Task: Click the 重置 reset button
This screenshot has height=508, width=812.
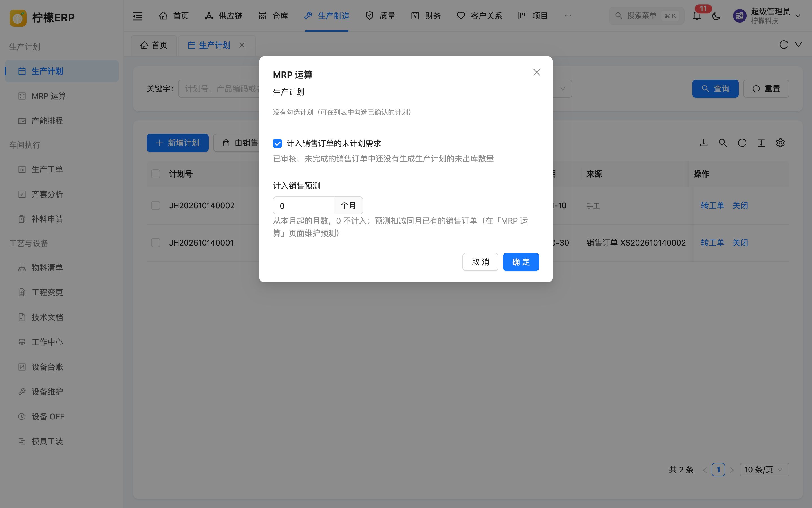Action: (766, 89)
